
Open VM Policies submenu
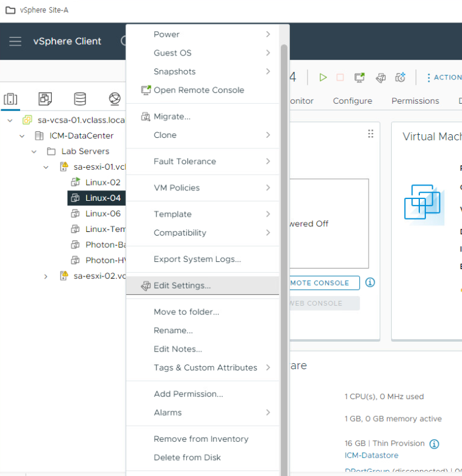pyautogui.click(x=203, y=187)
